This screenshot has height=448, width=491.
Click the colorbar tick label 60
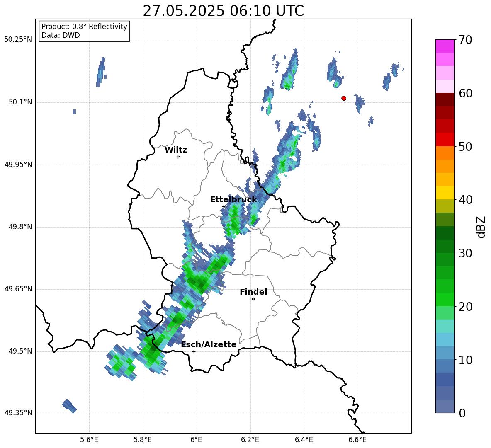pyautogui.click(x=465, y=93)
